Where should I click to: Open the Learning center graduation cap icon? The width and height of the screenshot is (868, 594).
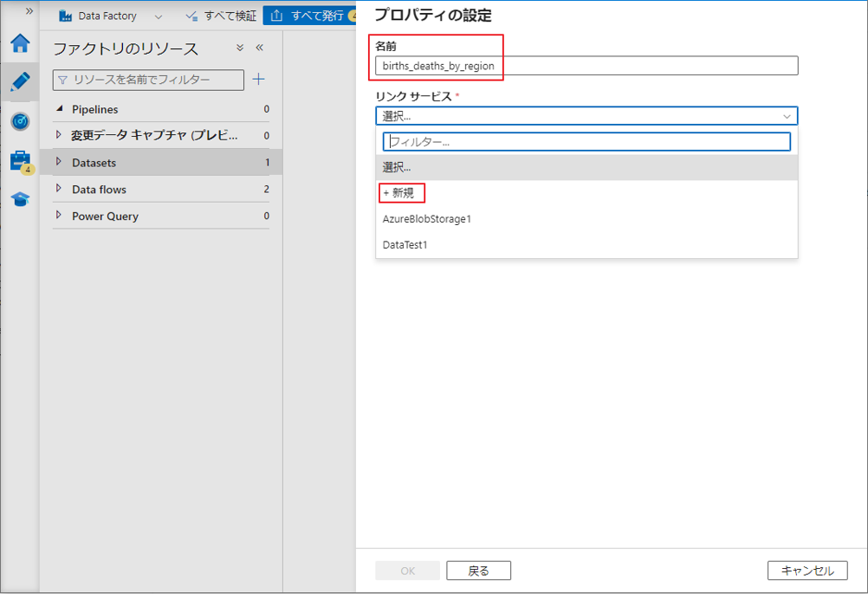coord(20,199)
